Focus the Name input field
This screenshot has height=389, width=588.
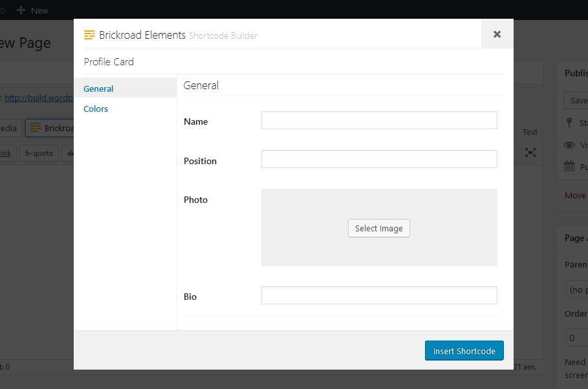pos(379,120)
